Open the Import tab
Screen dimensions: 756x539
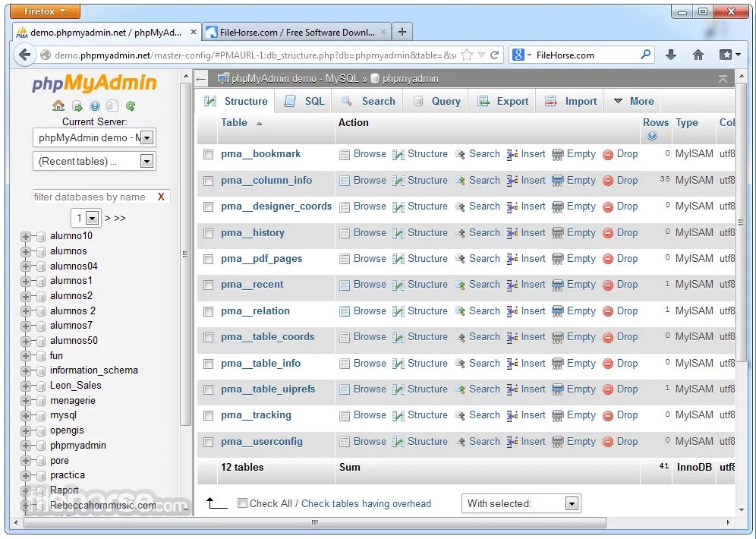[570, 101]
